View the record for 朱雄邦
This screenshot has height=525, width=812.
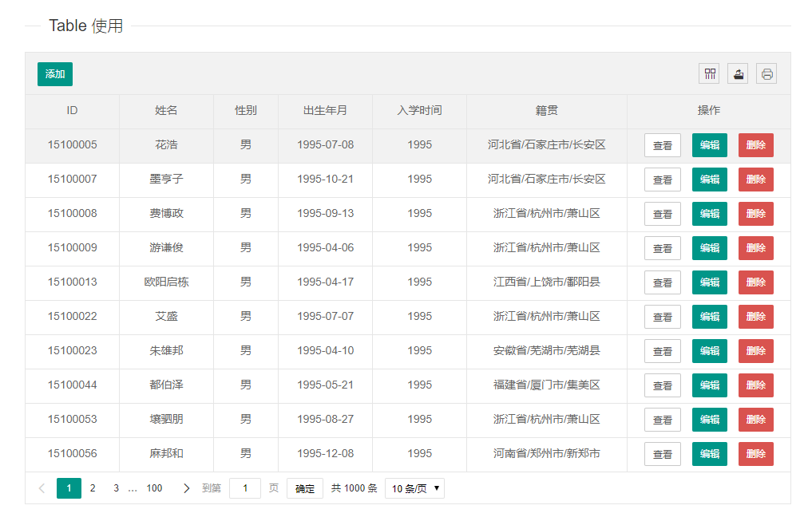pos(663,351)
